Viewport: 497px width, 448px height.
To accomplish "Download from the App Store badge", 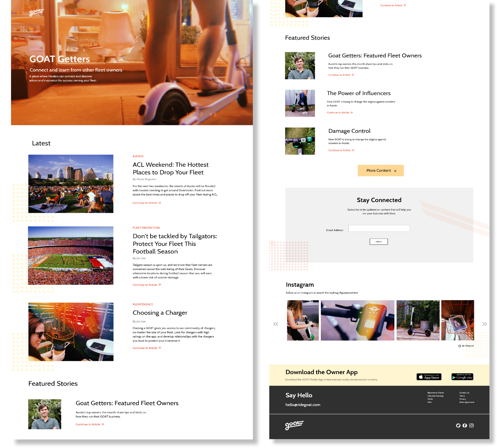I will coord(429,377).
